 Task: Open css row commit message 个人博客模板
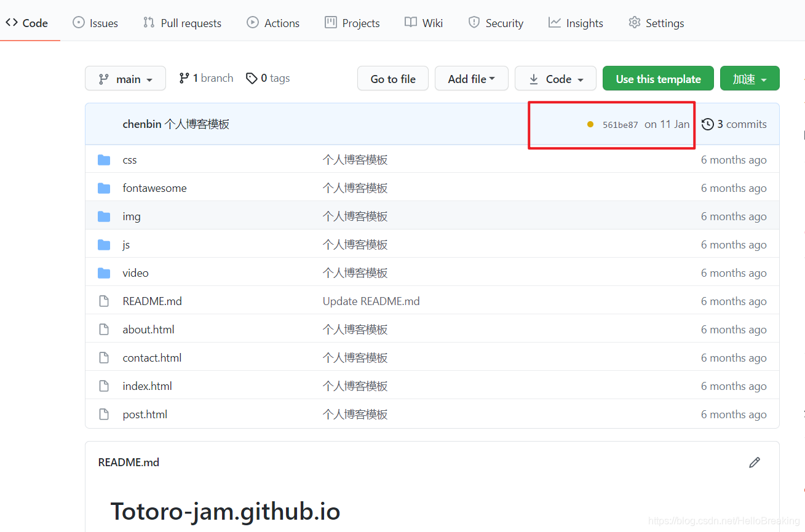355,160
